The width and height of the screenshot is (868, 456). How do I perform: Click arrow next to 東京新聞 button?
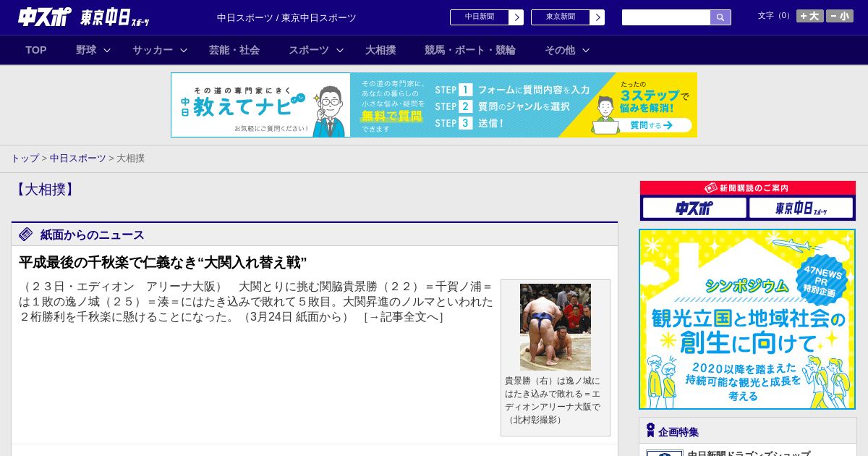[597, 17]
